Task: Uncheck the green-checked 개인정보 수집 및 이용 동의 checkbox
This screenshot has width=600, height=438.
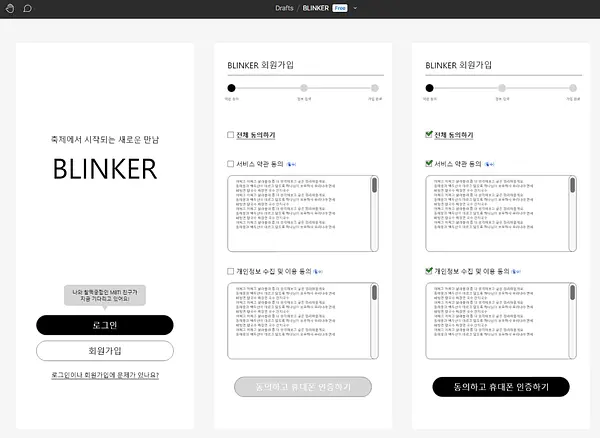Action: [429, 271]
